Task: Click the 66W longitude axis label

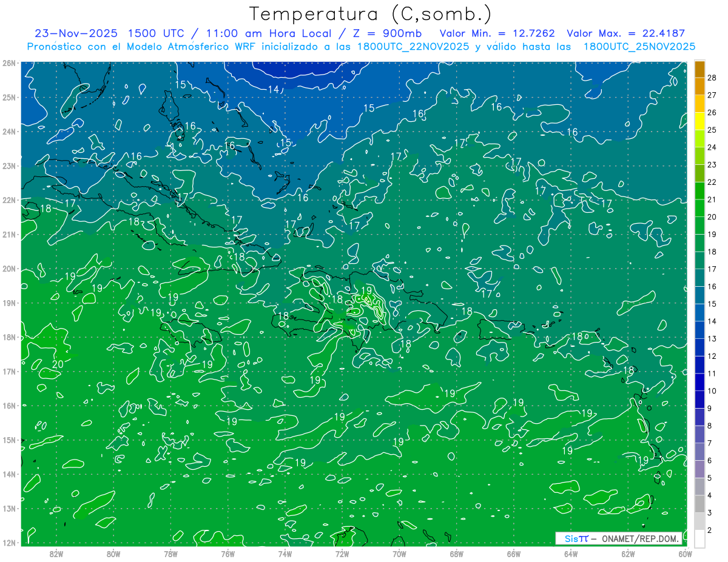Action: tap(514, 554)
